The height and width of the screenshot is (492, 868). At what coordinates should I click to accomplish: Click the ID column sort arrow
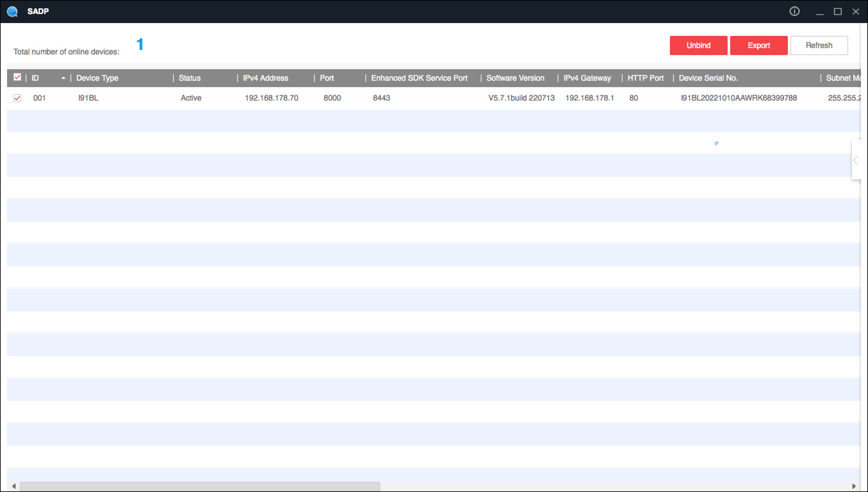[x=63, y=78]
